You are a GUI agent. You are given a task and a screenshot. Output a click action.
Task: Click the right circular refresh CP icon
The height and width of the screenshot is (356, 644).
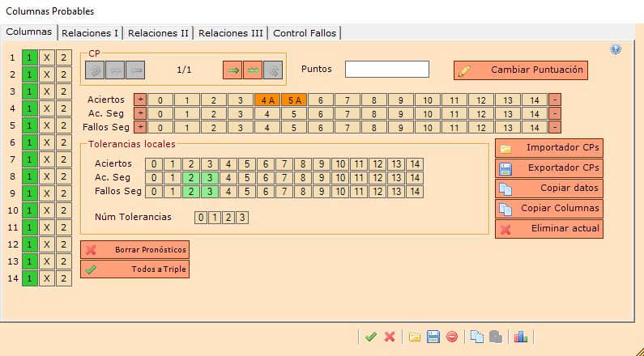pos(273,70)
